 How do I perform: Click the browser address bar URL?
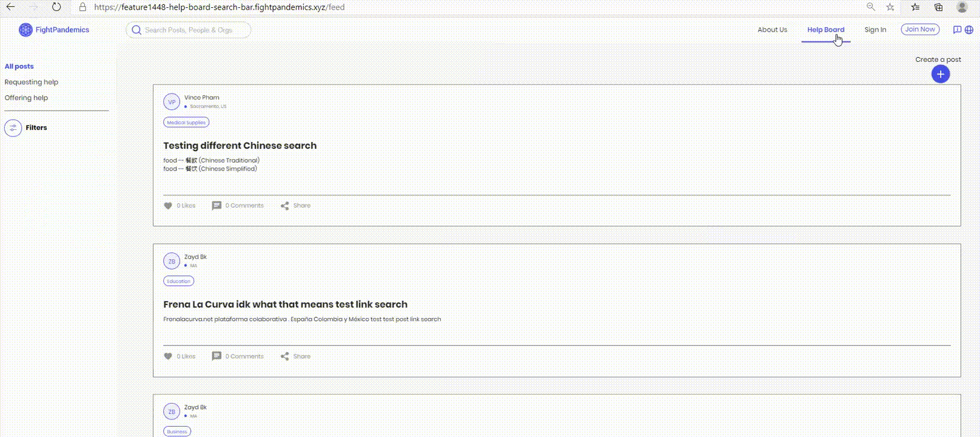[220, 7]
